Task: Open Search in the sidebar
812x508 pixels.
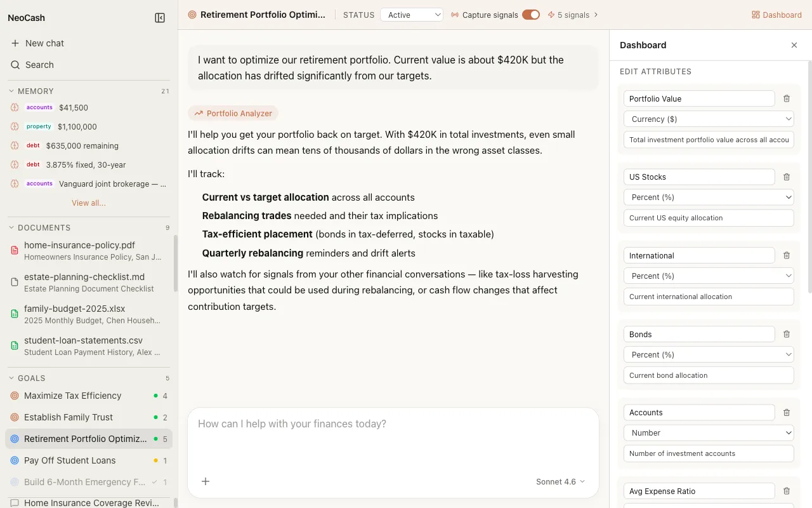Action: [39, 65]
